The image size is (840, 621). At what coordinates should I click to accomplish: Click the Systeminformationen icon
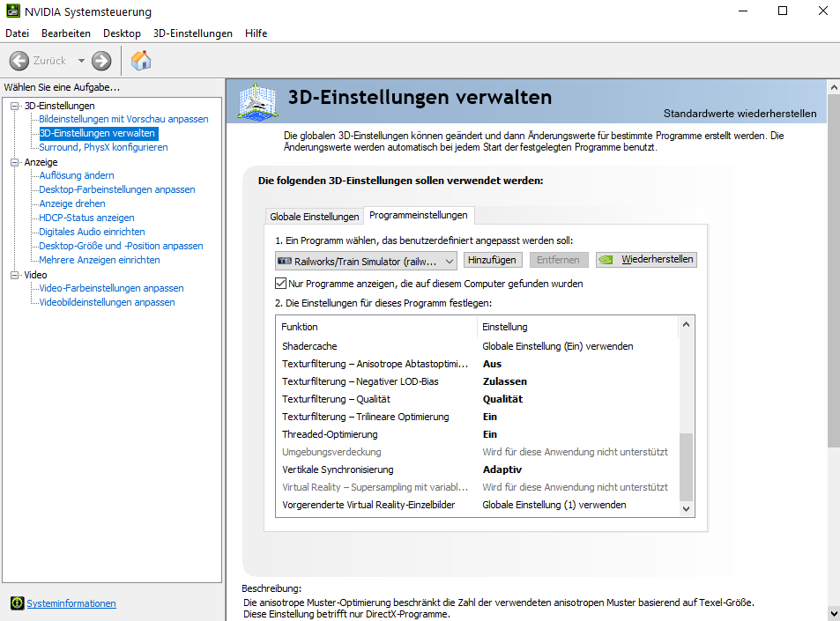coord(17,603)
